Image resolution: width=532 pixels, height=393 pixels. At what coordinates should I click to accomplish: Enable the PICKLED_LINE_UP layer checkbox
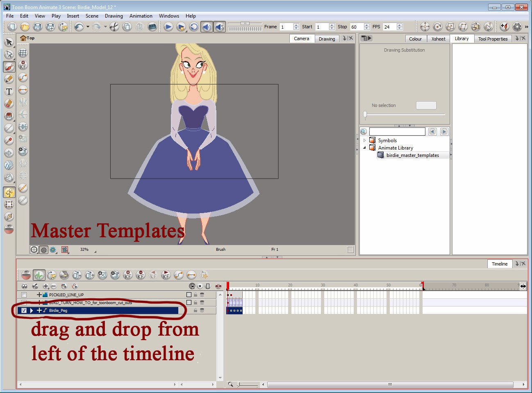click(x=23, y=294)
